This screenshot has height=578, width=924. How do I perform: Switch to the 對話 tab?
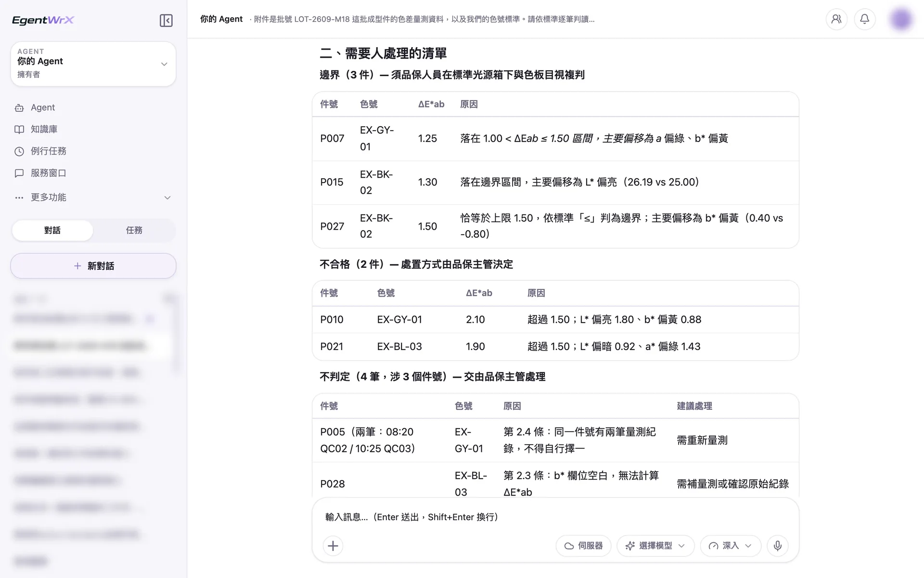tap(52, 230)
